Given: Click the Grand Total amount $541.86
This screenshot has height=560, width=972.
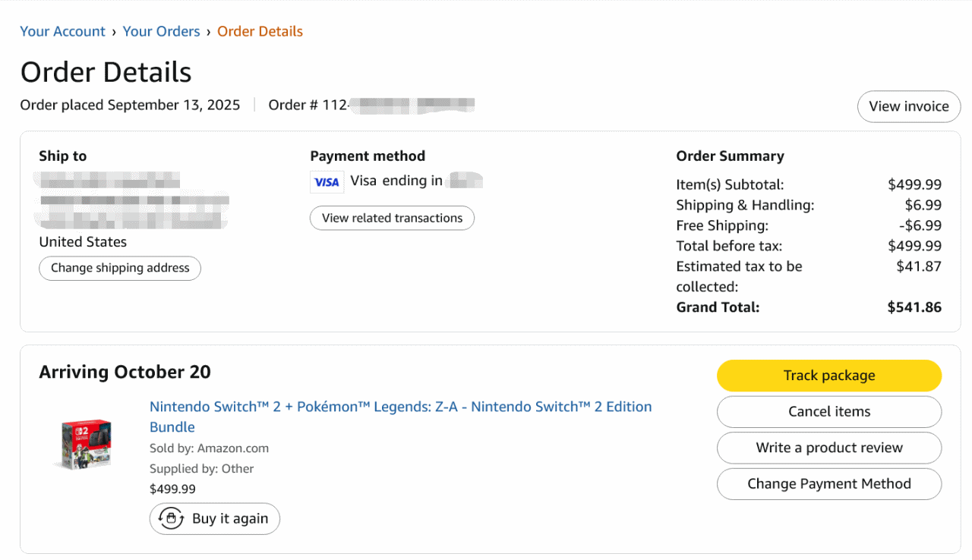Looking at the screenshot, I should 914,307.
